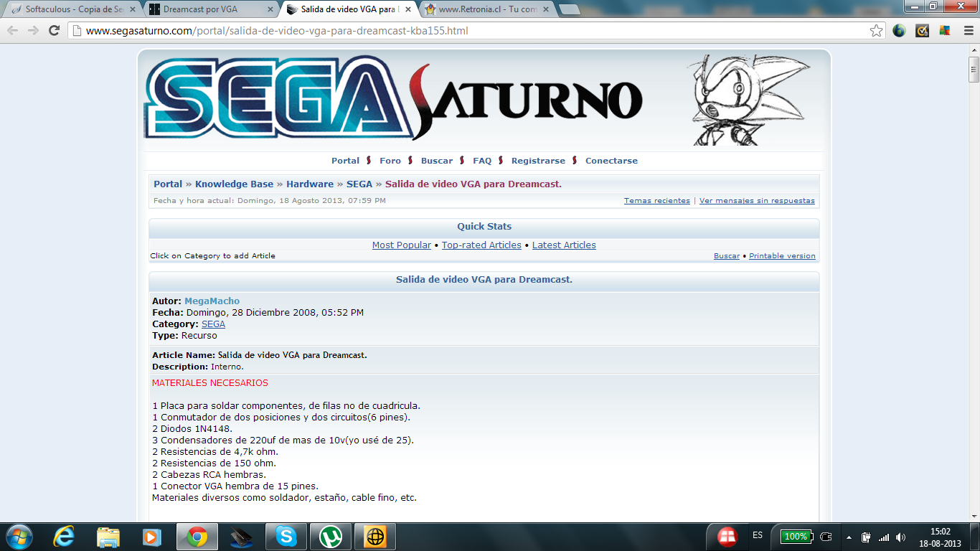This screenshot has height=551, width=980.
Task: Launch uTorrent from the taskbar
Action: tap(331, 537)
